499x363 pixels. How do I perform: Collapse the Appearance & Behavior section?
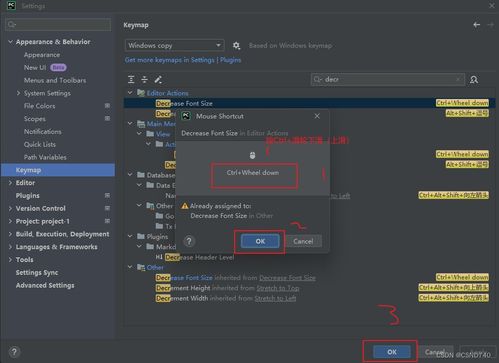click(10, 42)
